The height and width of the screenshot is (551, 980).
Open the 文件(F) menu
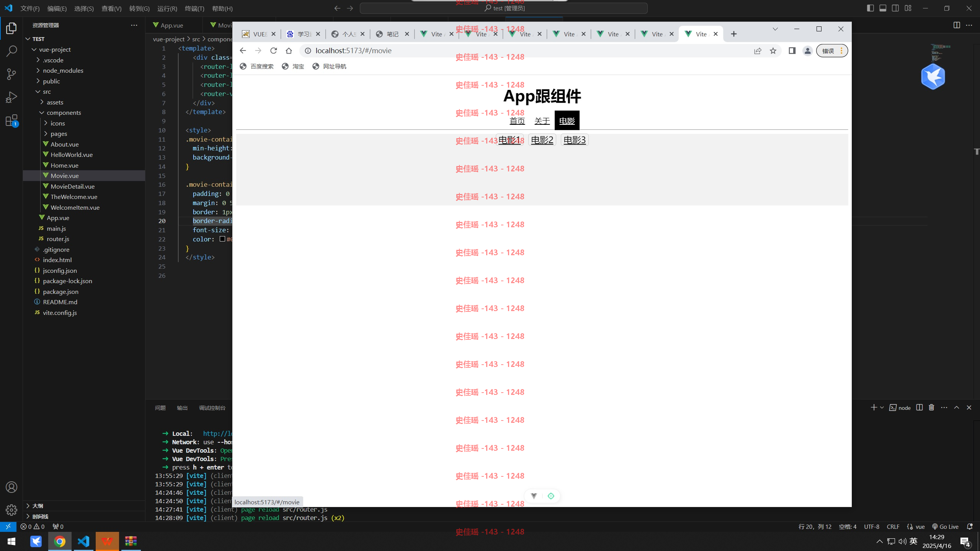coord(30,8)
